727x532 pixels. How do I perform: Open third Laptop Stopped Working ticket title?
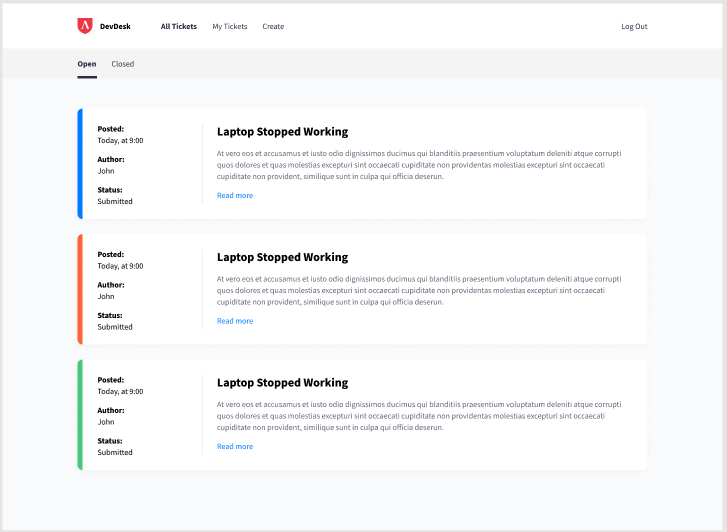(282, 383)
